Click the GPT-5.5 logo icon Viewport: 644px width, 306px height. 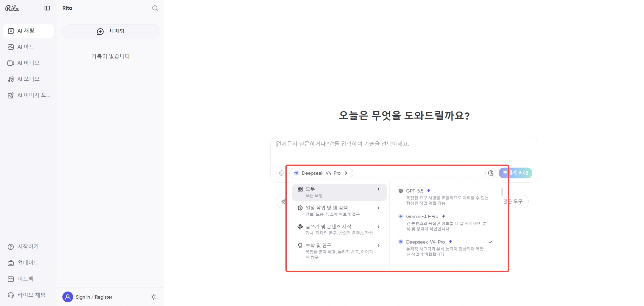pos(401,191)
